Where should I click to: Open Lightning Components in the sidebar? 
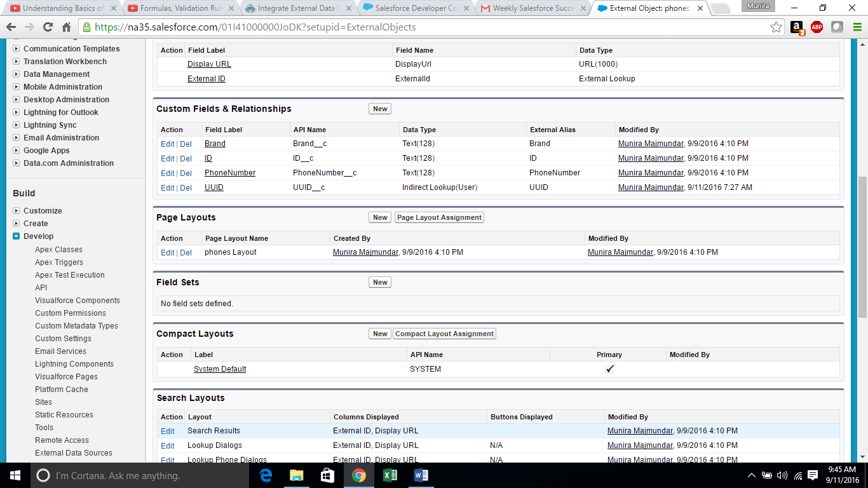[x=74, y=364]
